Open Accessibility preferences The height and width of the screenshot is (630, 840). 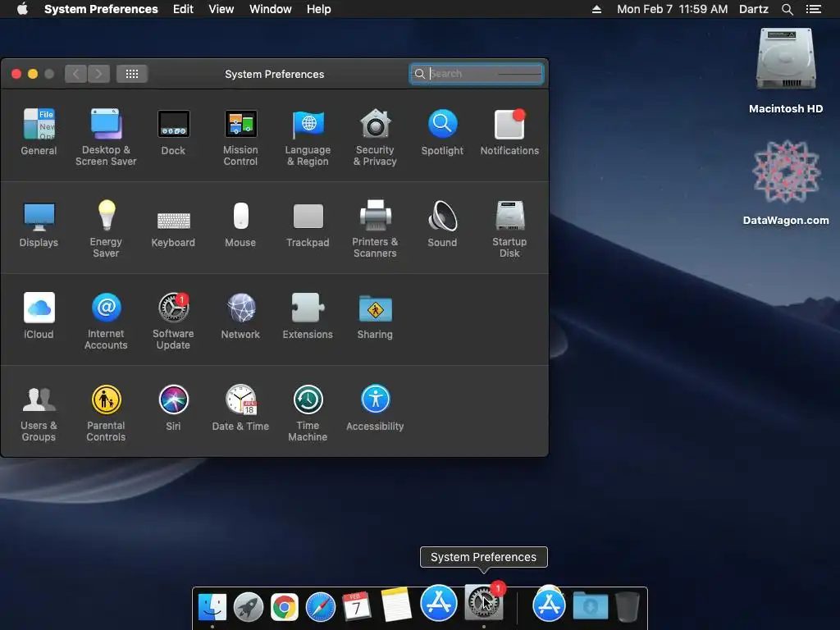tap(375, 407)
